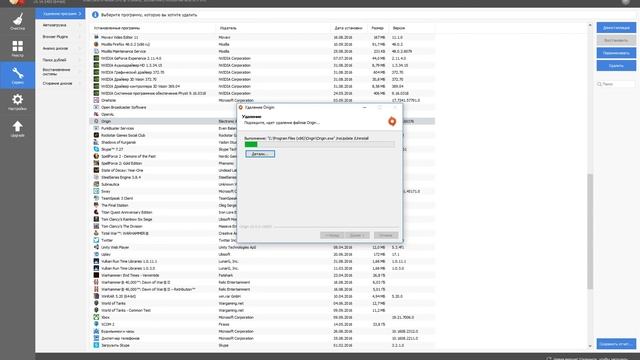The image size is (640, 360).
Task: Select the Mozilla Maintenance Service row
Action: (262, 51)
